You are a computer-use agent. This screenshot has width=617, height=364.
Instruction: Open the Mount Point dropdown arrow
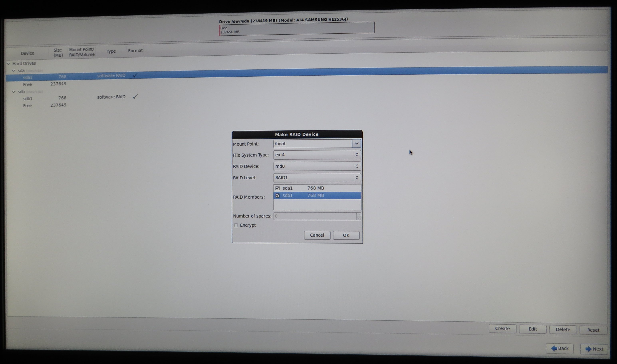click(356, 143)
